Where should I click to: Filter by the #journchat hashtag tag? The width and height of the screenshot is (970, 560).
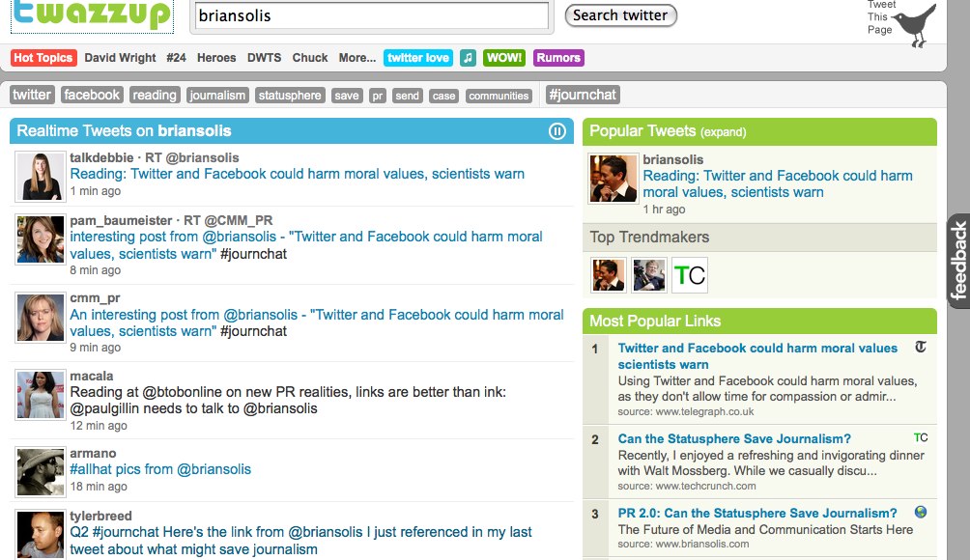[583, 96]
